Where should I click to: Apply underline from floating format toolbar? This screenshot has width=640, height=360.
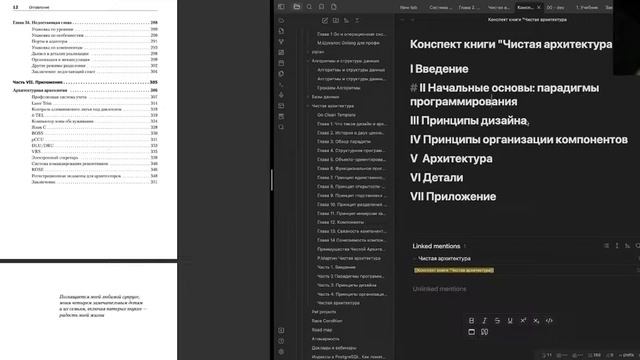pyautogui.click(x=510, y=321)
